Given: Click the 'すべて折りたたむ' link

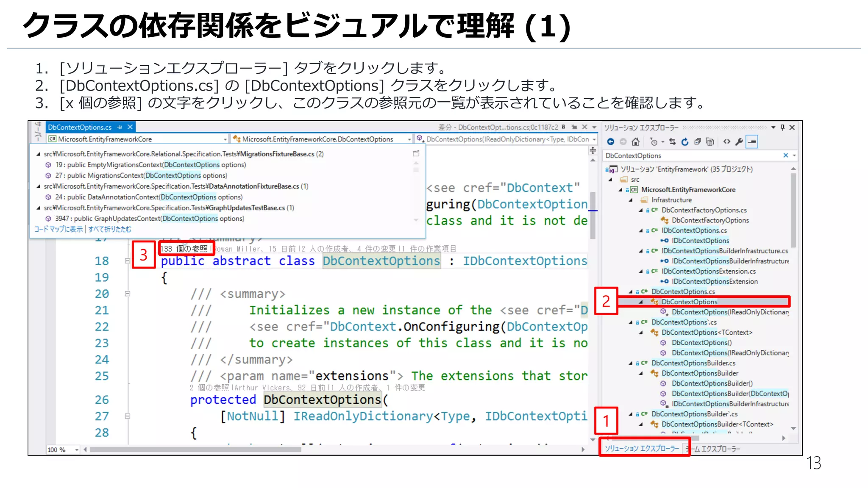Looking at the screenshot, I should (x=110, y=229).
